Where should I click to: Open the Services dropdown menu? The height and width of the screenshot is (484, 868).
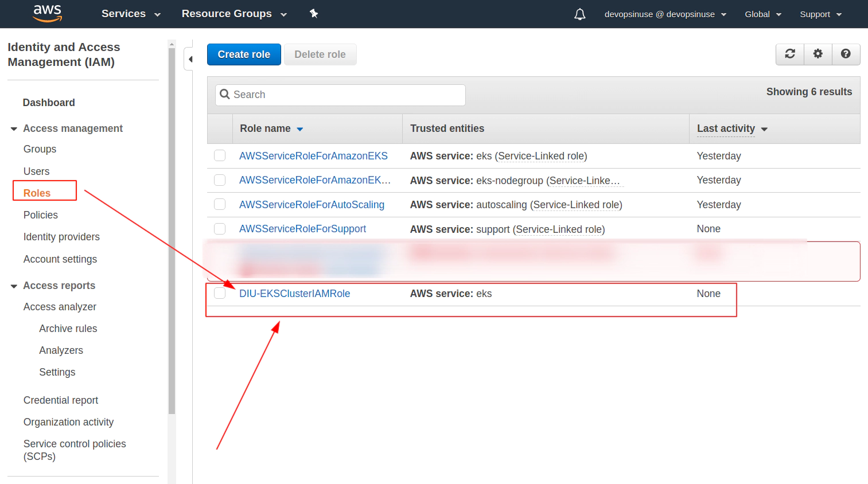[131, 14]
